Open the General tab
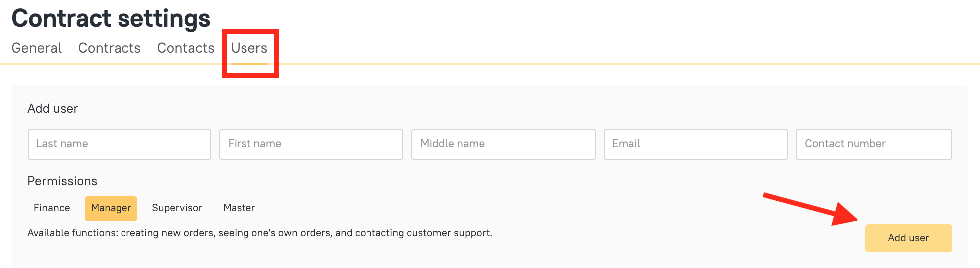Viewport: 980px width, 268px height. point(37,48)
